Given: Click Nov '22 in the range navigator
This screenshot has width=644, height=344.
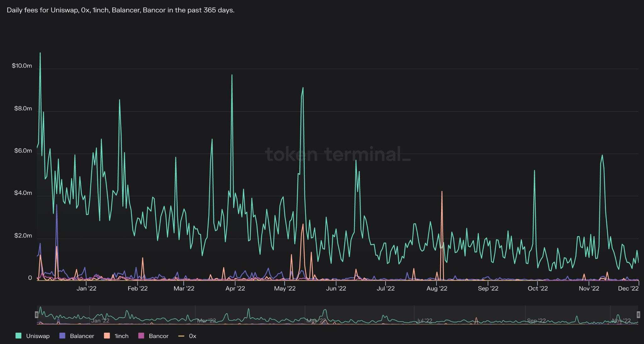Looking at the screenshot, I should point(621,321).
